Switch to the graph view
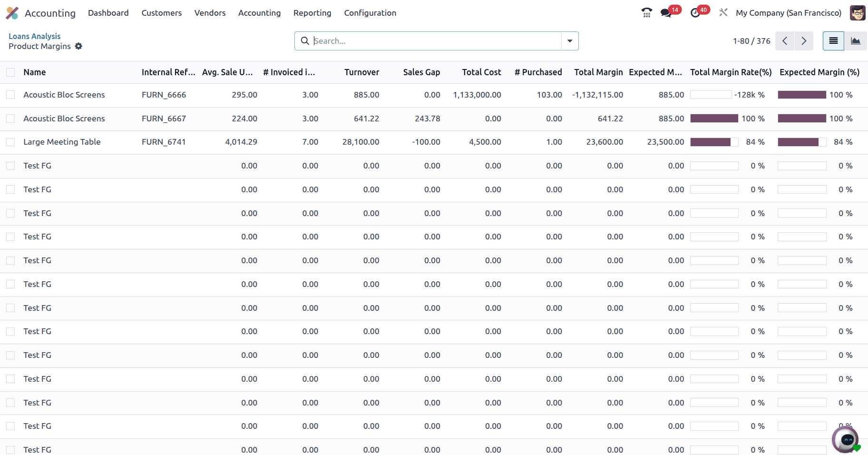Screen dimensions: 868x455 (x=855, y=41)
